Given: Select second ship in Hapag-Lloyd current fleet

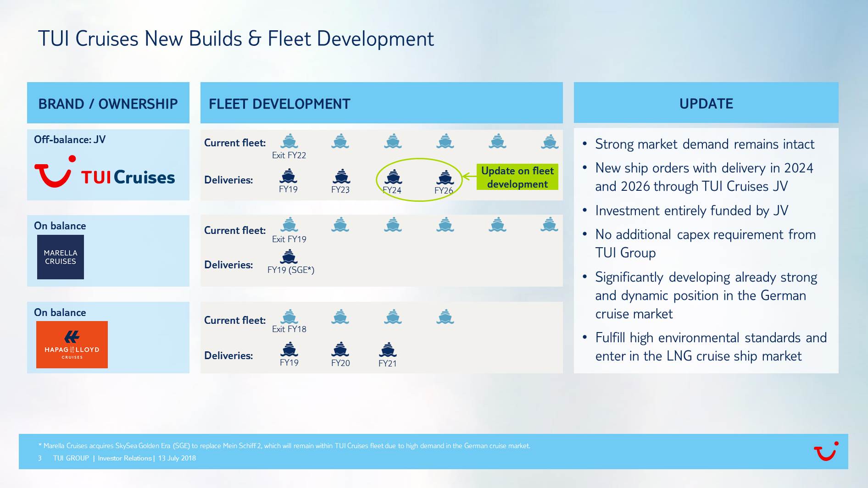Looking at the screenshot, I should [x=340, y=316].
